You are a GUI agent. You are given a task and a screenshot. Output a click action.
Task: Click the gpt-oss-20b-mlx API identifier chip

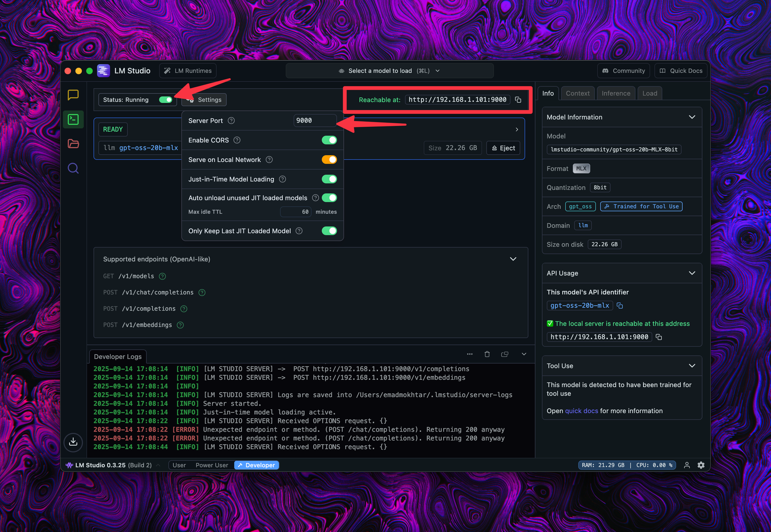[x=580, y=305]
